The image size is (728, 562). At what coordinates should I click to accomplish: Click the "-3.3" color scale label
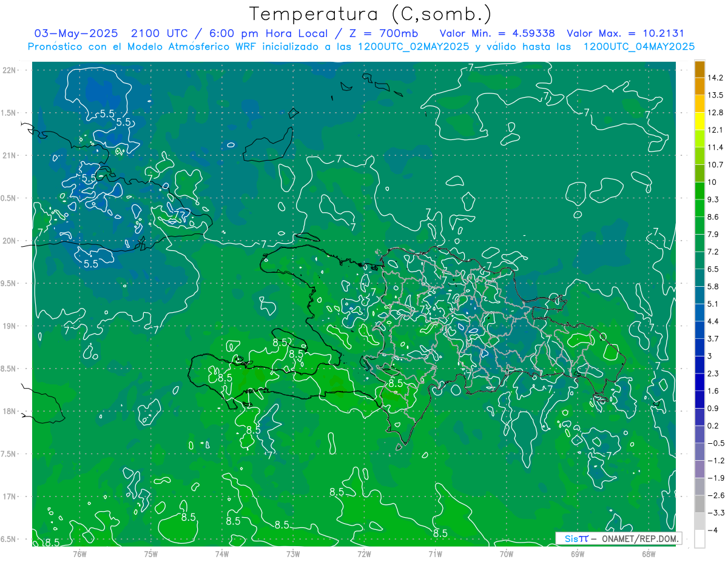point(716,513)
